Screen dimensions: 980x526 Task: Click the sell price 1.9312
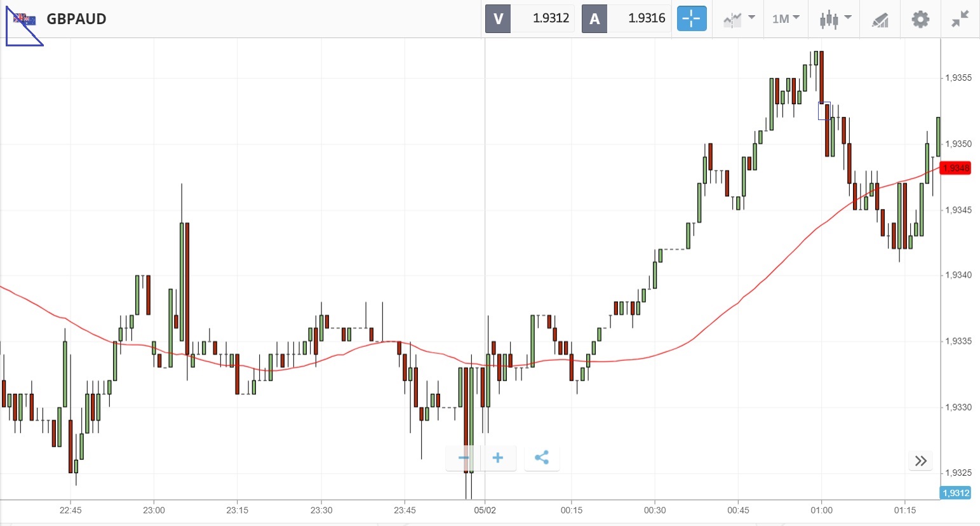[x=550, y=18]
